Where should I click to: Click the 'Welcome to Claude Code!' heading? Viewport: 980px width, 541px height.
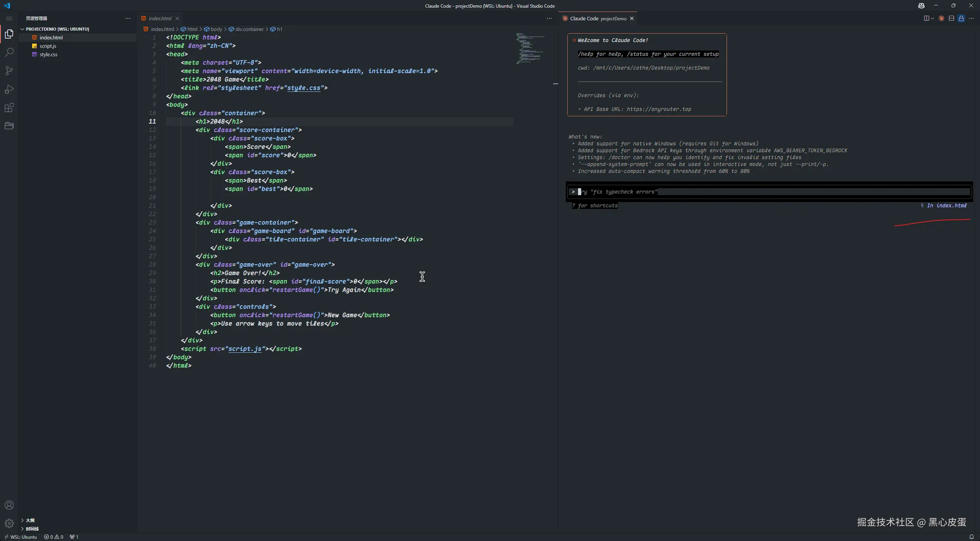point(613,41)
